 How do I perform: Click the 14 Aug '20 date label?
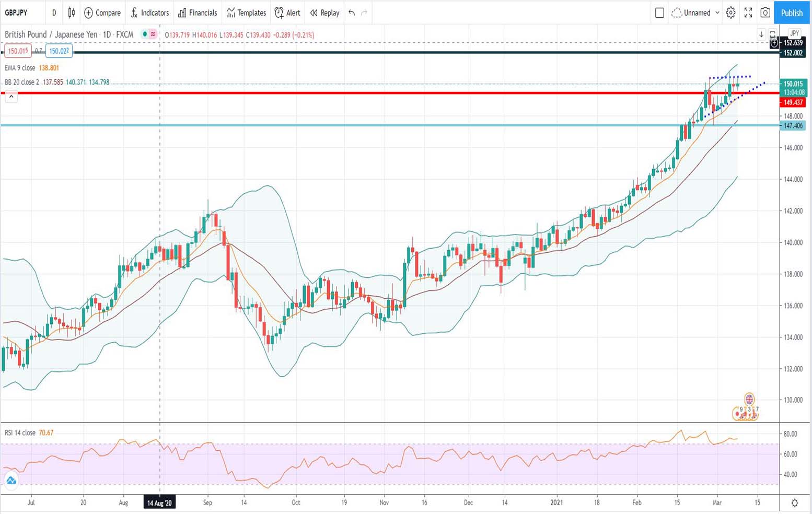pos(159,503)
